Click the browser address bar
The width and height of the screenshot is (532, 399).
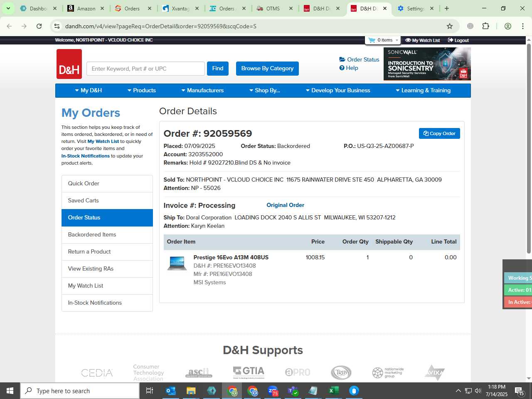pos(254,26)
